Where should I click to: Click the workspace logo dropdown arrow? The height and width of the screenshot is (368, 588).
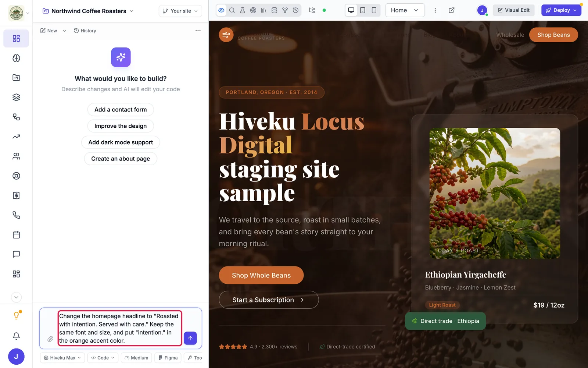pos(28,13)
